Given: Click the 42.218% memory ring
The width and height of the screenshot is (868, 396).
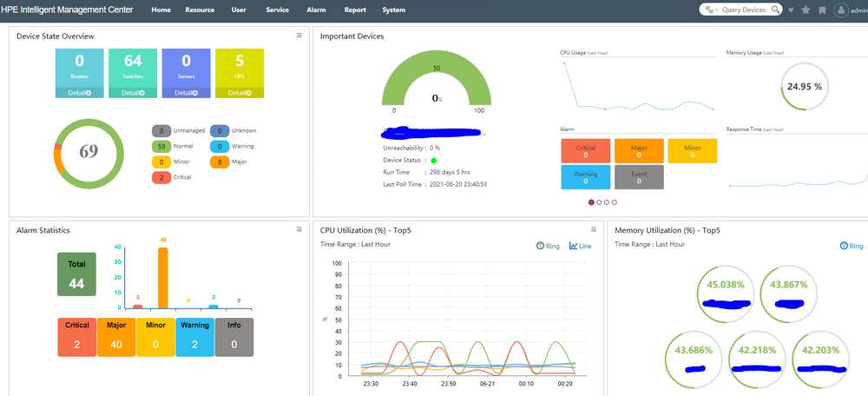Looking at the screenshot, I should (x=756, y=360).
